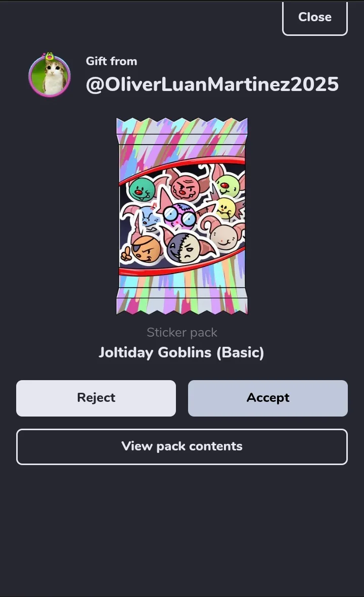Click the zigzag top of the sticker pack wrapper
This screenshot has width=364, height=597.
pos(182,126)
